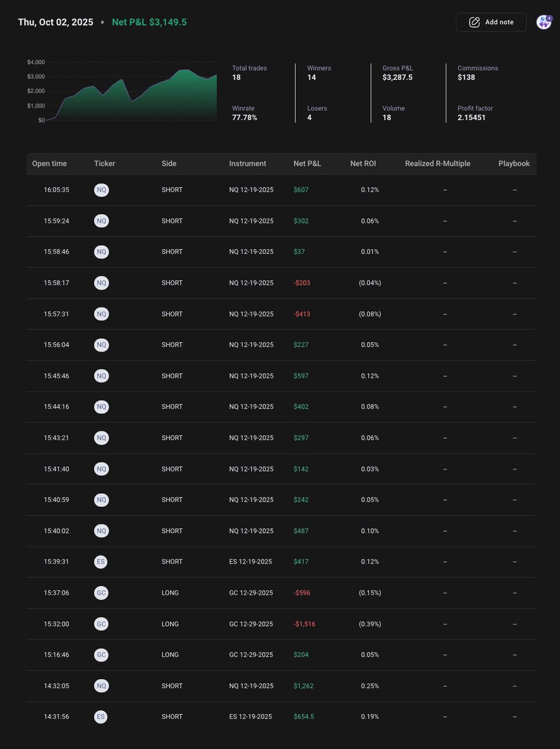Click the -$203 Net P&L cell
560x749 pixels.
302,283
